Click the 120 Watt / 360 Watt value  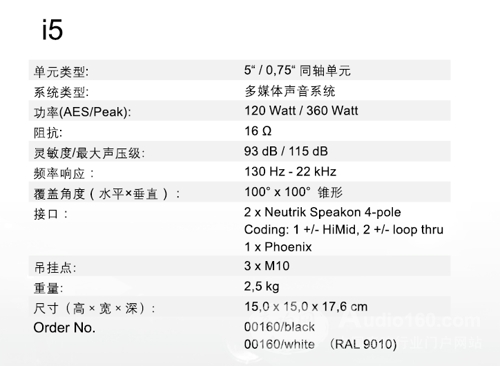coord(301,111)
